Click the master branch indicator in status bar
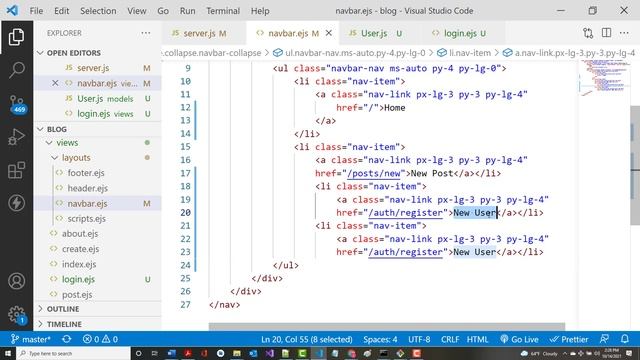Viewport: 640px width, 360px height. click(x=31, y=339)
